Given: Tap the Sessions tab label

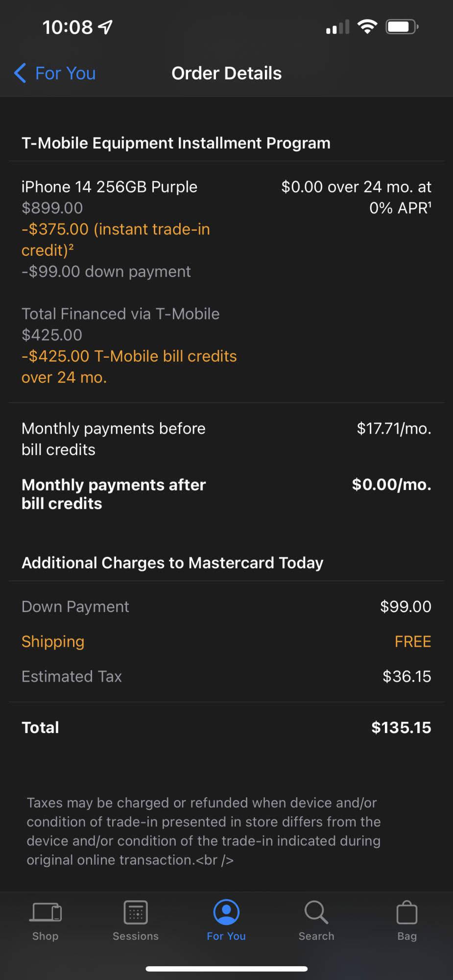Looking at the screenshot, I should [136, 936].
